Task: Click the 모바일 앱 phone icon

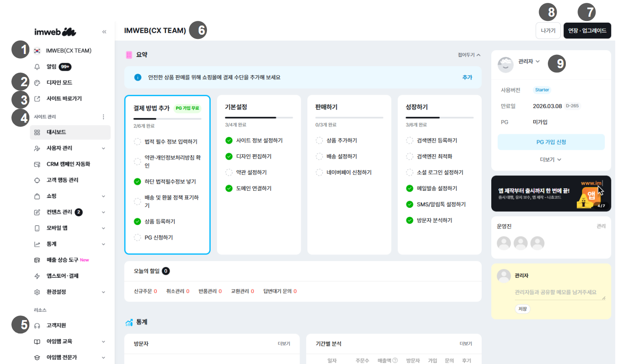Action: coord(37,228)
